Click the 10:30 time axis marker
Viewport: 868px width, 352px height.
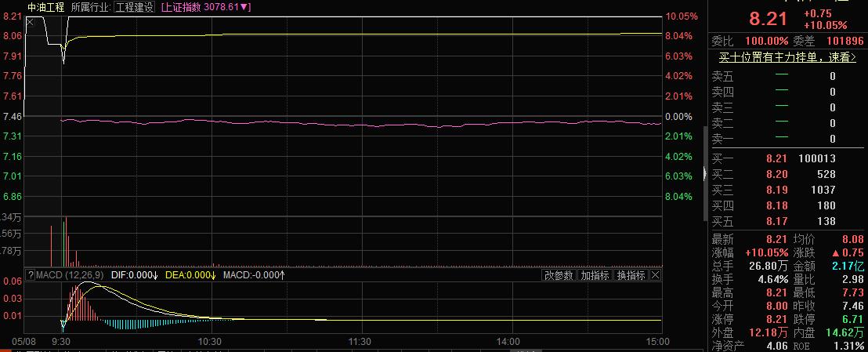[x=210, y=342]
